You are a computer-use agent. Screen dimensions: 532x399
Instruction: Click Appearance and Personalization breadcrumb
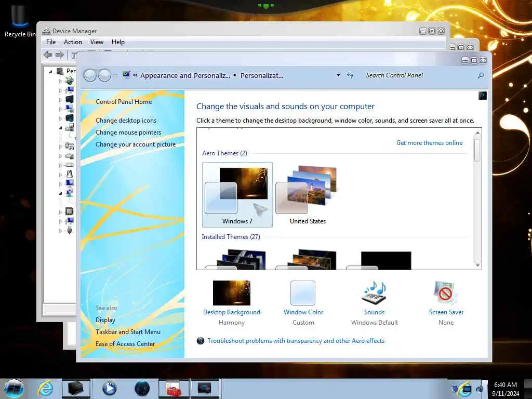[x=185, y=76]
